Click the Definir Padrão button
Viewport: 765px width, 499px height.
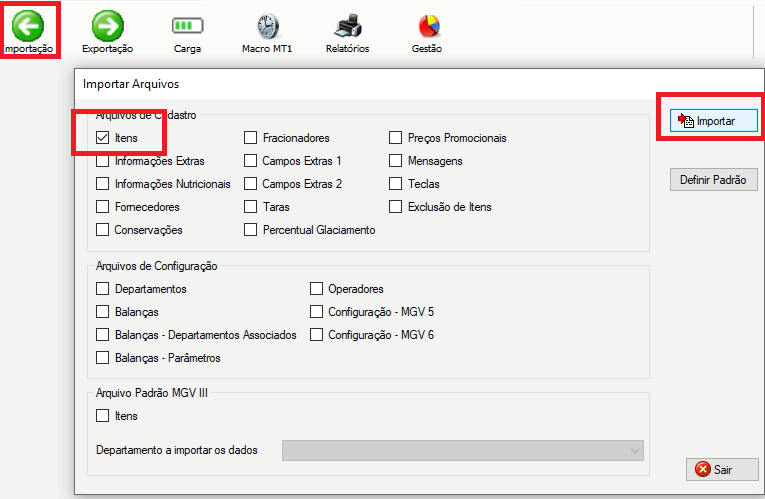pos(712,180)
